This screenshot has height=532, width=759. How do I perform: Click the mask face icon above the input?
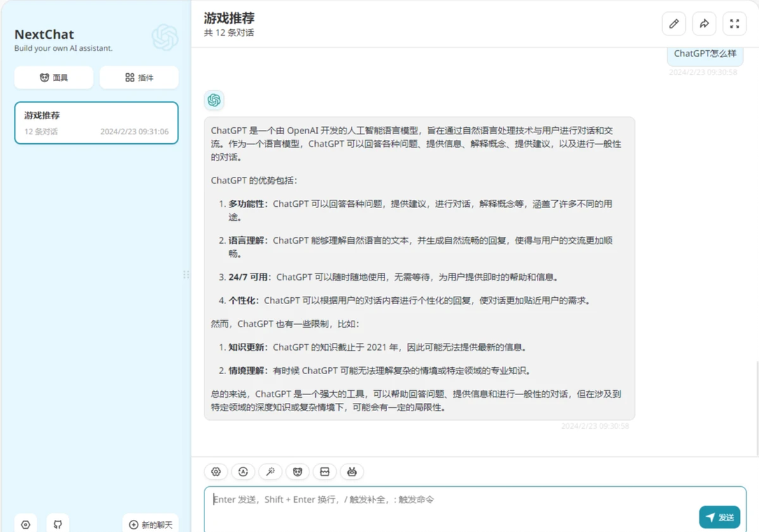297,472
